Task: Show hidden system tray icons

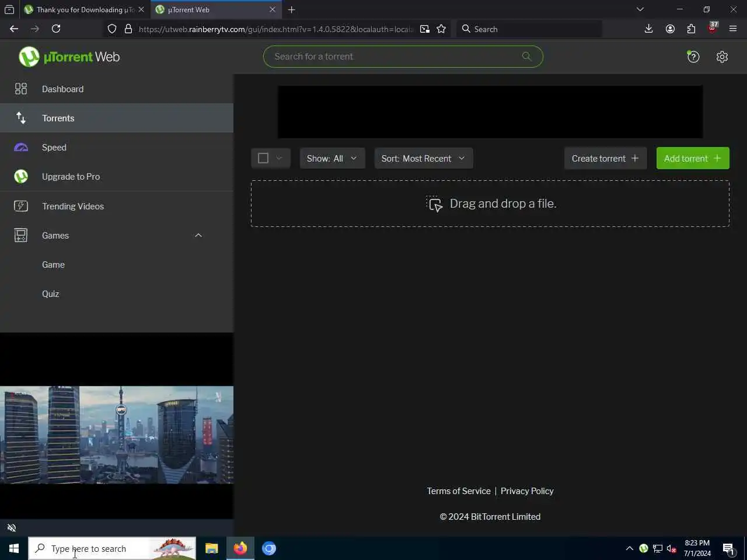Action: 629,548
